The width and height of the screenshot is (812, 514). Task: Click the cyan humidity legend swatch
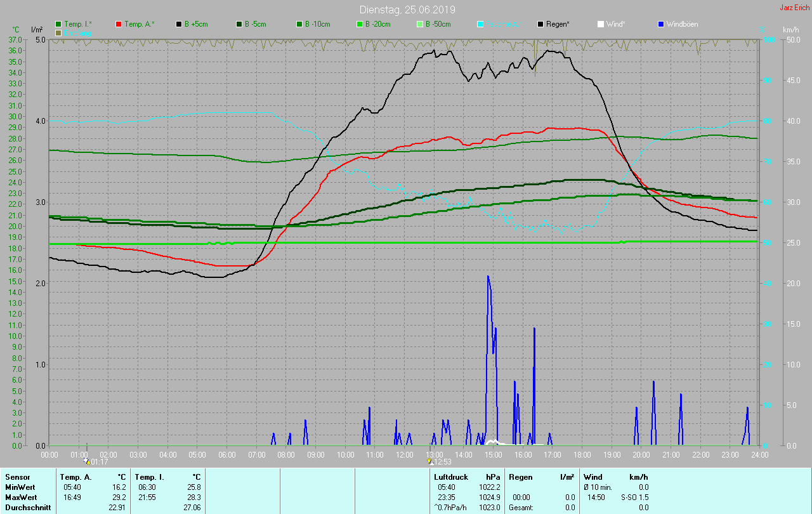coord(480,24)
